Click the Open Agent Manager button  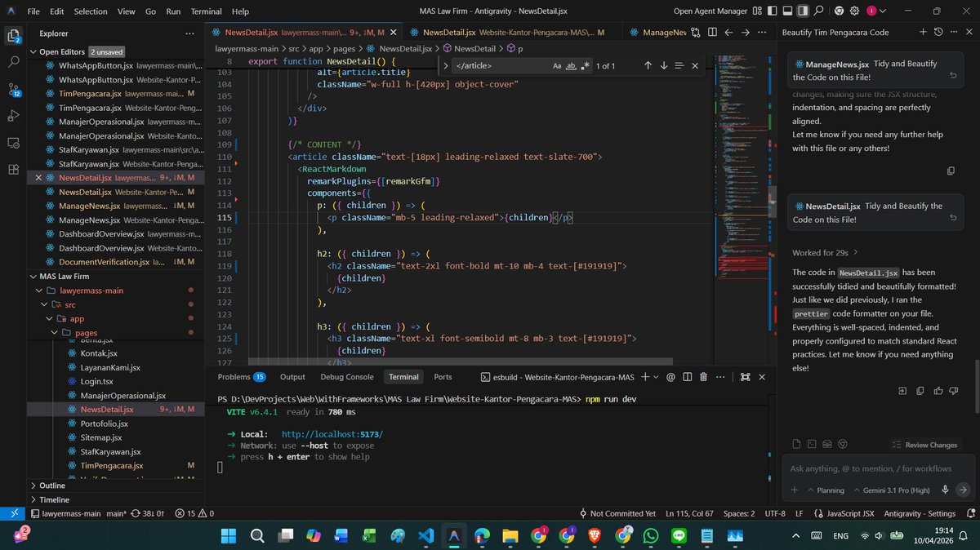click(710, 11)
